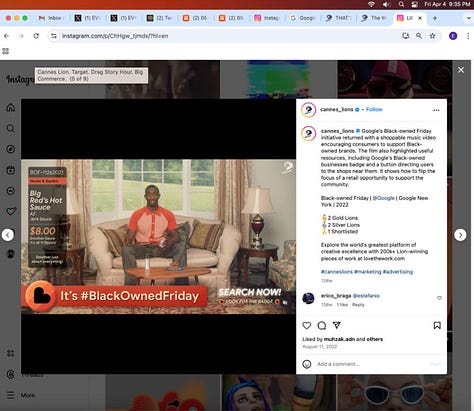Save the post with bookmark icon
Screen dimensions: 474x411
pyautogui.click(x=437, y=325)
